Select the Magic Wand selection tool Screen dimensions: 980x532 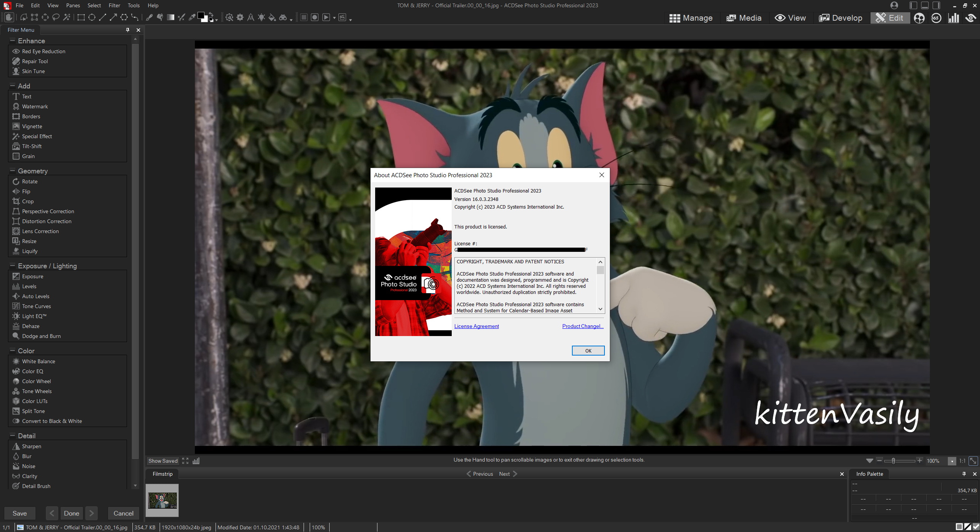coord(67,17)
